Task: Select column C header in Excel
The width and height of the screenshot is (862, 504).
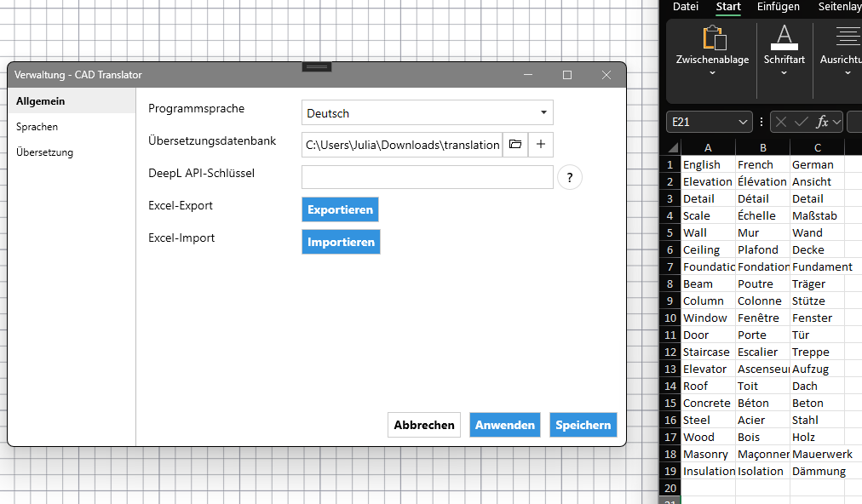Action: pyautogui.click(x=817, y=147)
